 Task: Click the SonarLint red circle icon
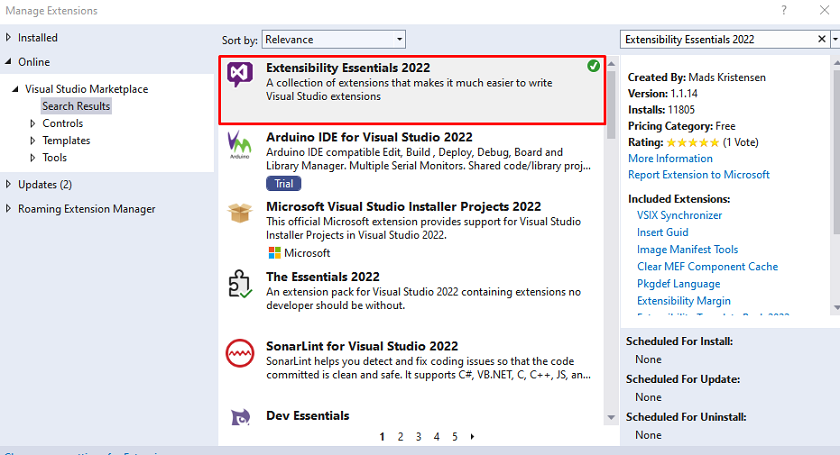point(239,353)
